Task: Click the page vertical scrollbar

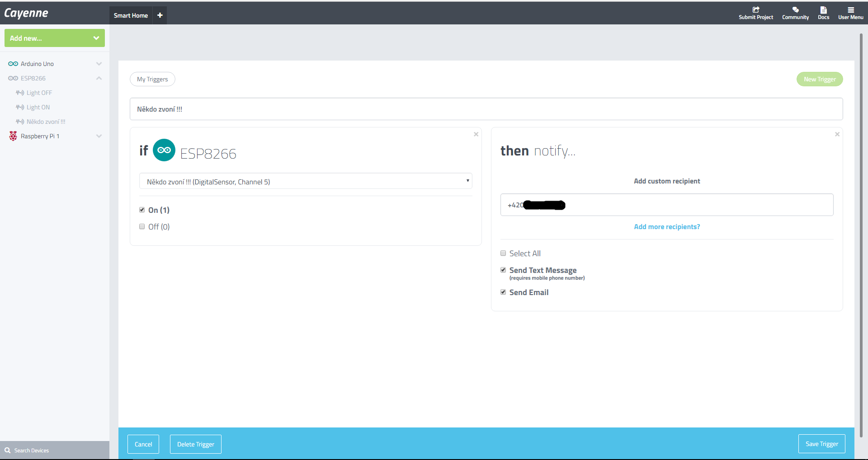Action: [x=861, y=235]
